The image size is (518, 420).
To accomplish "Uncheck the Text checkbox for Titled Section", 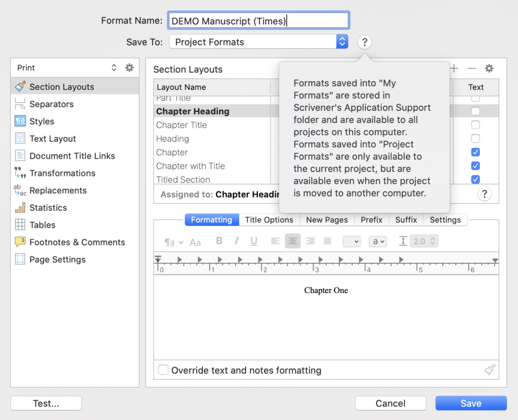I will [x=475, y=179].
